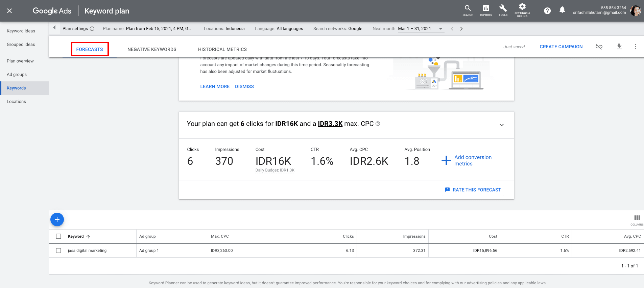
Task: Open the Columns selector icon
Action: [637, 218]
